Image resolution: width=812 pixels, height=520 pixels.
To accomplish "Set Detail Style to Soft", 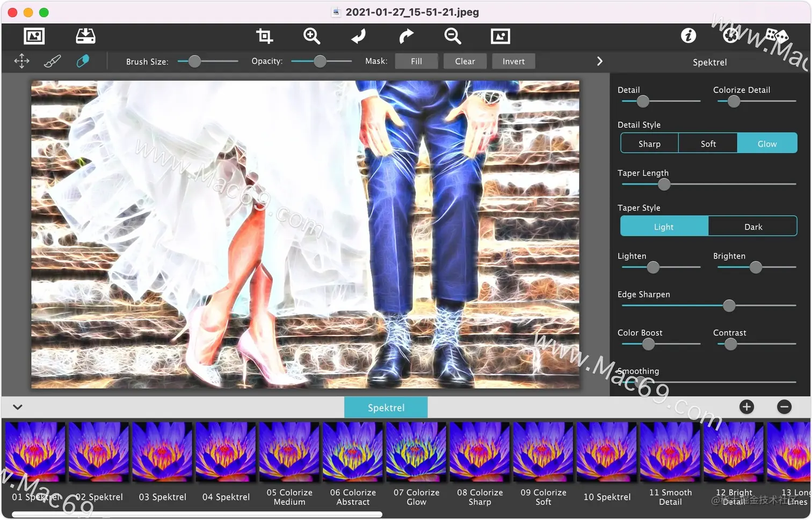I will (708, 144).
